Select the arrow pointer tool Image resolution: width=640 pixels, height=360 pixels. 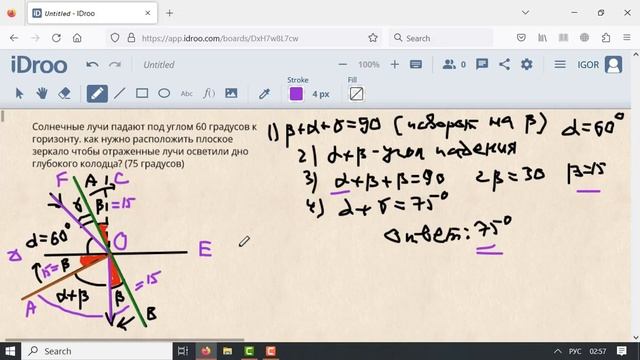(x=19, y=94)
